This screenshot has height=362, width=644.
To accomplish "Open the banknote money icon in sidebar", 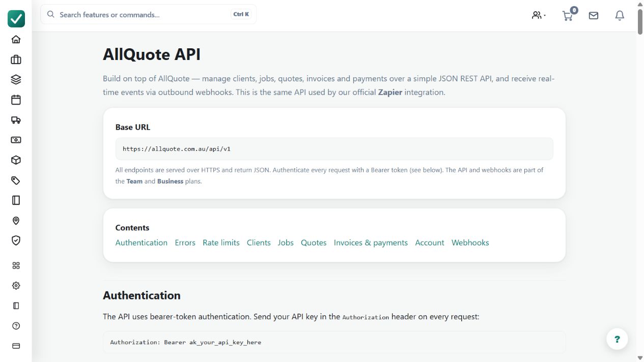I will pyautogui.click(x=16, y=140).
